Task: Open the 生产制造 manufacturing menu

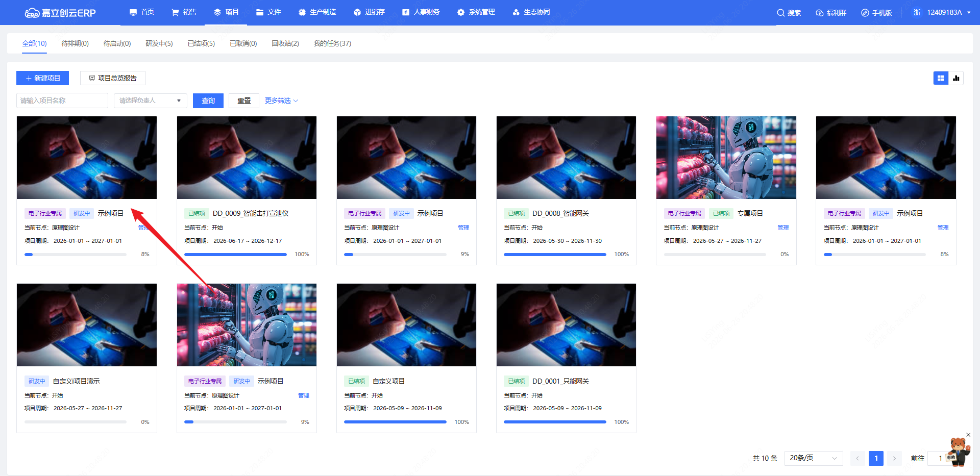Action: pyautogui.click(x=317, y=12)
